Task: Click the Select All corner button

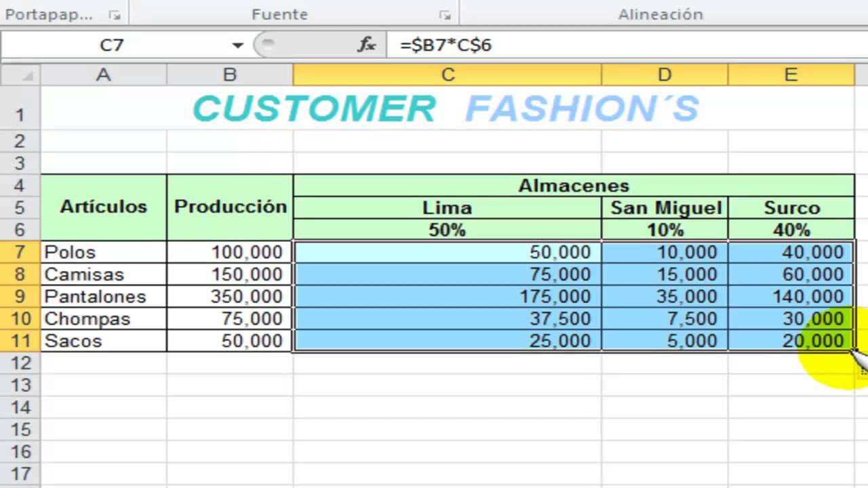Action: coord(20,75)
